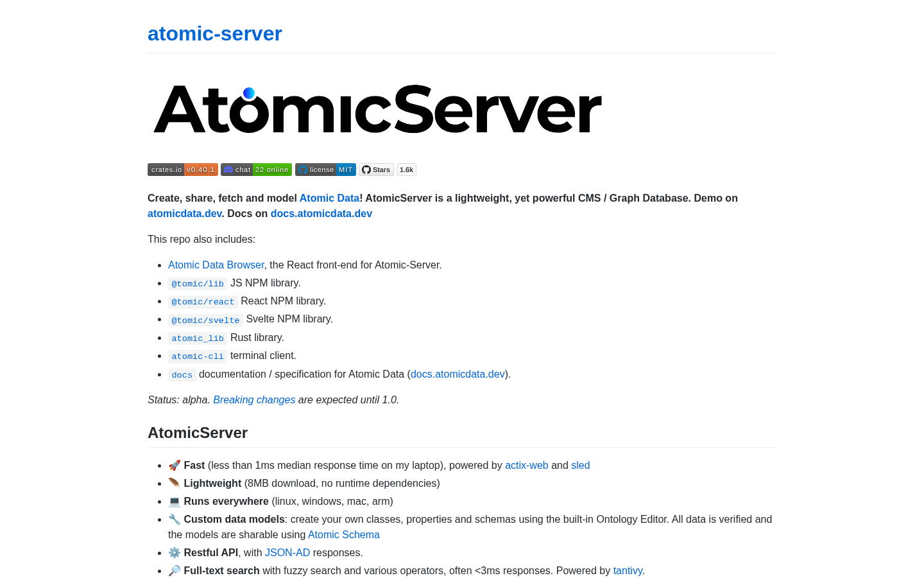Open the atomic_lib Rust library link
Screen dimensions: 924x578
pos(198,338)
